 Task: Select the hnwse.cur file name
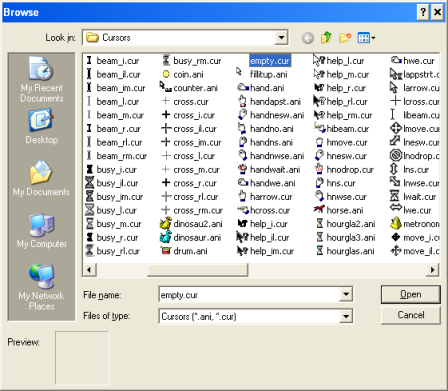(x=346, y=197)
